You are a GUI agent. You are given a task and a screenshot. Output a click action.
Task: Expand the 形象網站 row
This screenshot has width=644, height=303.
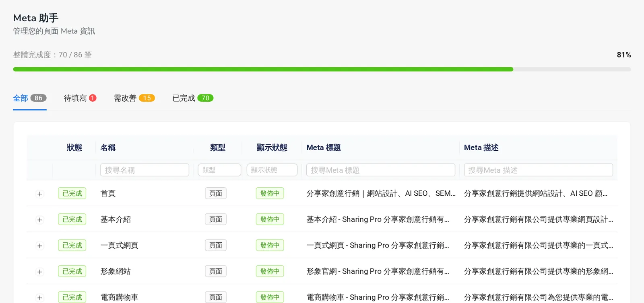tap(40, 272)
